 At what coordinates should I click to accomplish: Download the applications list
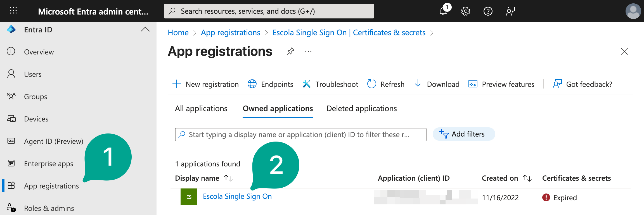[x=437, y=84]
